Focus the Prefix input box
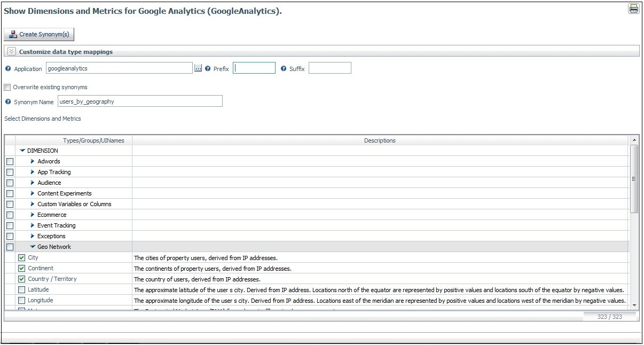Viewport: 644px width, 345px height. (x=254, y=68)
